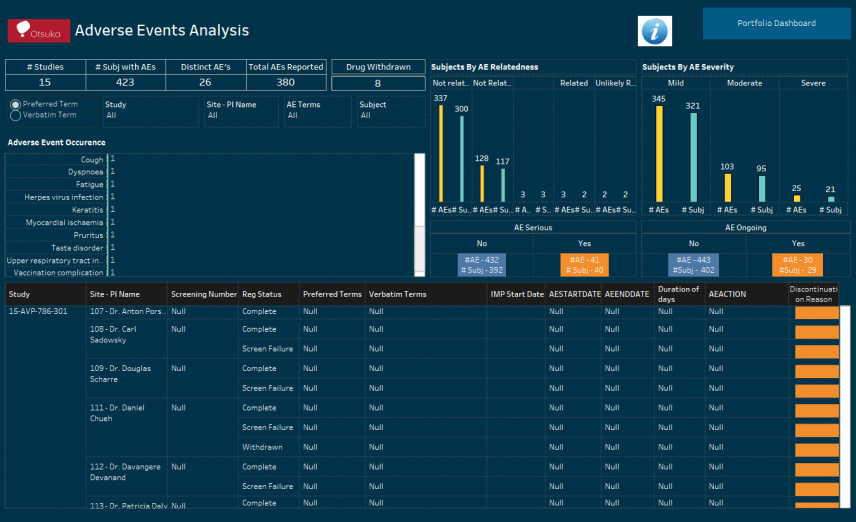This screenshot has width=856, height=522.
Task: Open the Site - PI Name filter dropdown
Action: pyautogui.click(x=241, y=111)
